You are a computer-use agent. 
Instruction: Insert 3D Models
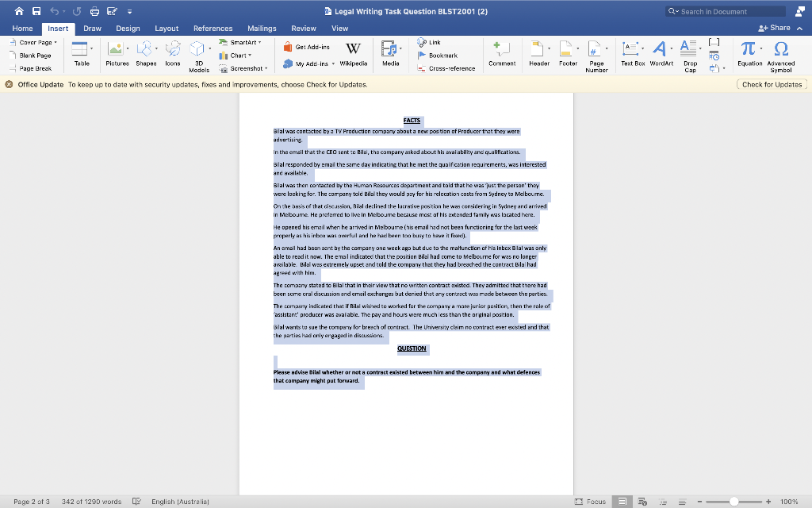tap(199, 56)
